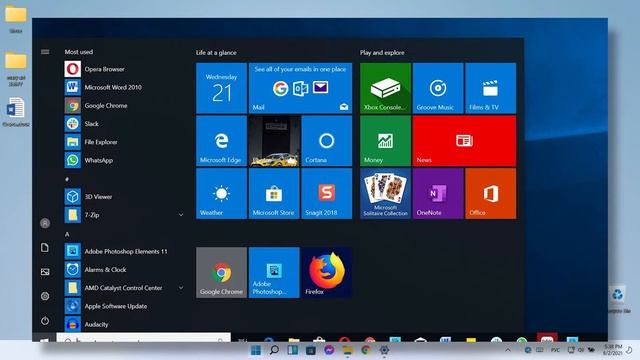Viewport: 640px width, 360px height.
Task: Launch the Microsoft Edge tile
Action: point(221,141)
